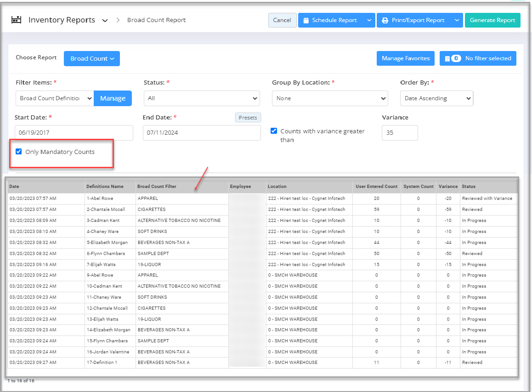Expand the Schedule Report split arrow
Screen dimensions: 532x392
369,20
